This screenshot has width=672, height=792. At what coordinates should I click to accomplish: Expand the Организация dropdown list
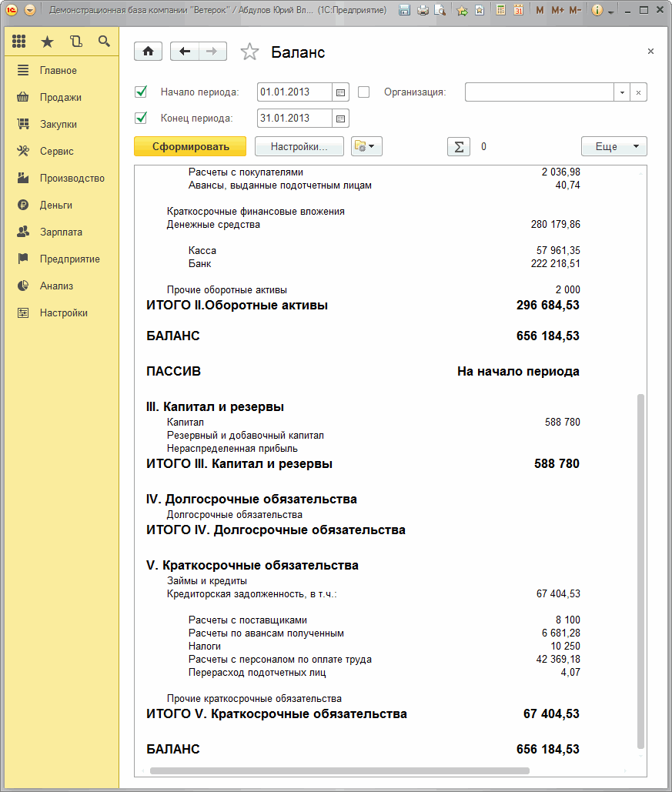point(622,92)
